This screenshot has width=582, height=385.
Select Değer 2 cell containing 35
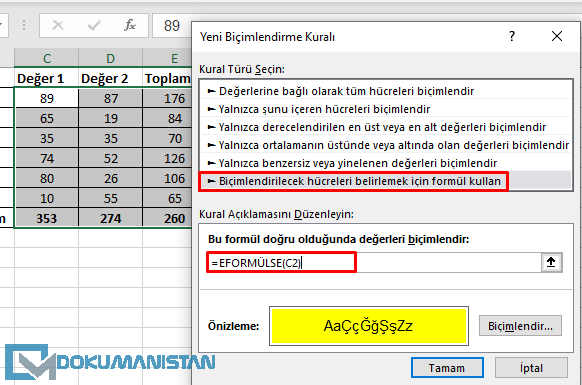111,138
